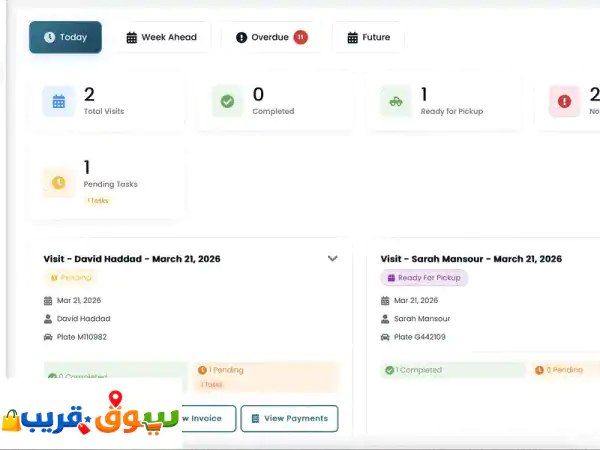The image size is (600, 450).
Task: Switch to the Future tab
Action: coord(368,37)
